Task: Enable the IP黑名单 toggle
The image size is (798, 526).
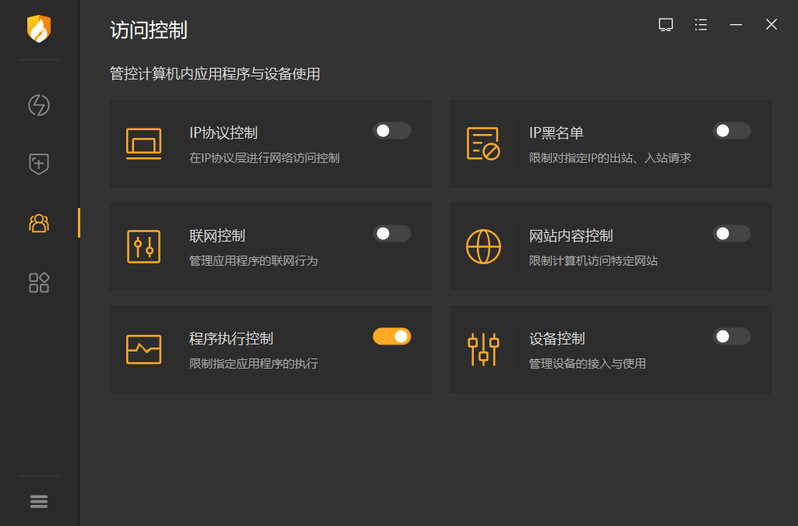Action: tap(731, 131)
